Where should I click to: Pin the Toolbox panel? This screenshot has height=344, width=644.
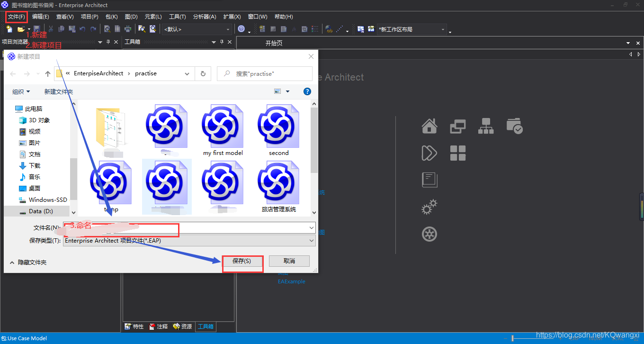(x=222, y=42)
